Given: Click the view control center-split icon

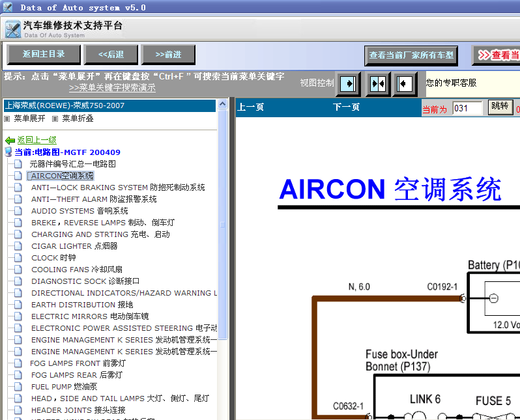Looking at the screenshot, I should pyautogui.click(x=378, y=84).
